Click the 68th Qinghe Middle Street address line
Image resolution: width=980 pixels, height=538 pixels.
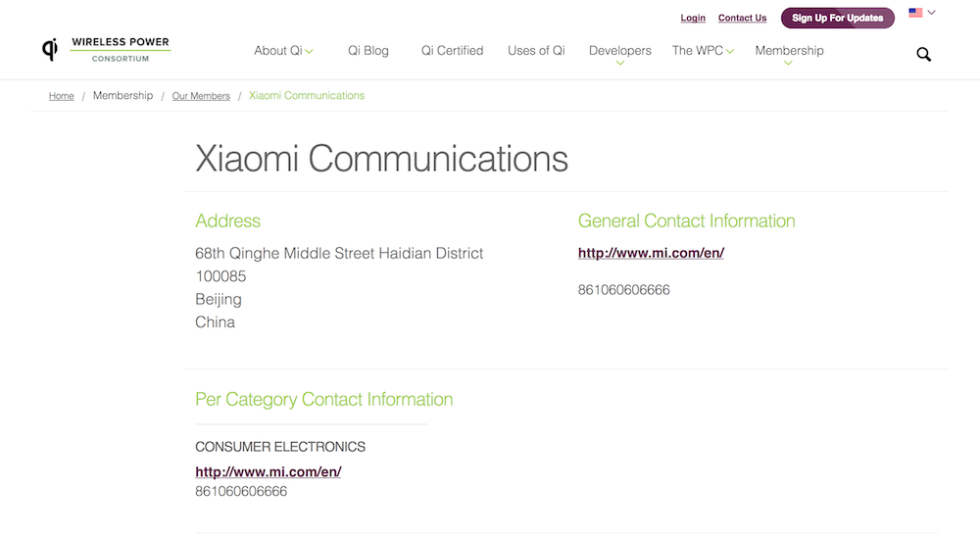[x=339, y=253]
